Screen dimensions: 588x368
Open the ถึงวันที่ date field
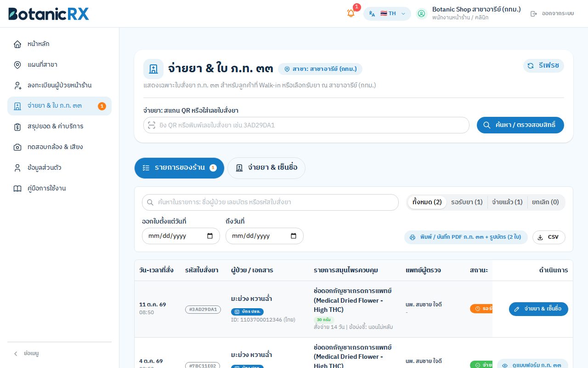point(265,236)
